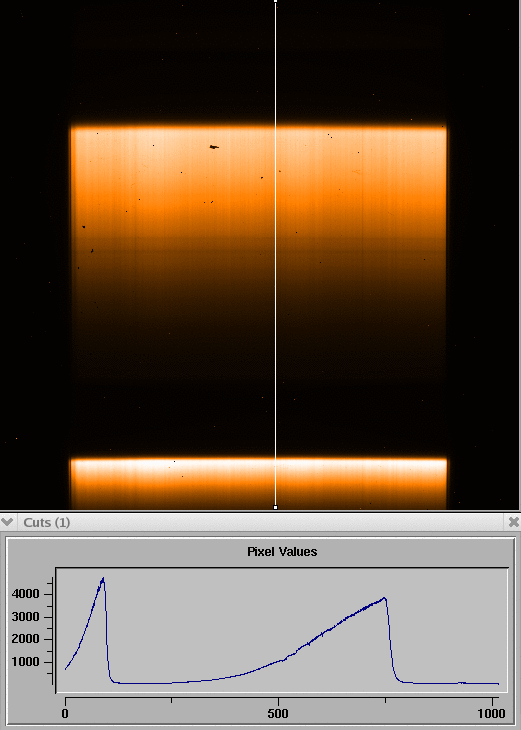Click the 500 label on x-axis
This screenshot has width=521, height=730.
click(x=278, y=713)
